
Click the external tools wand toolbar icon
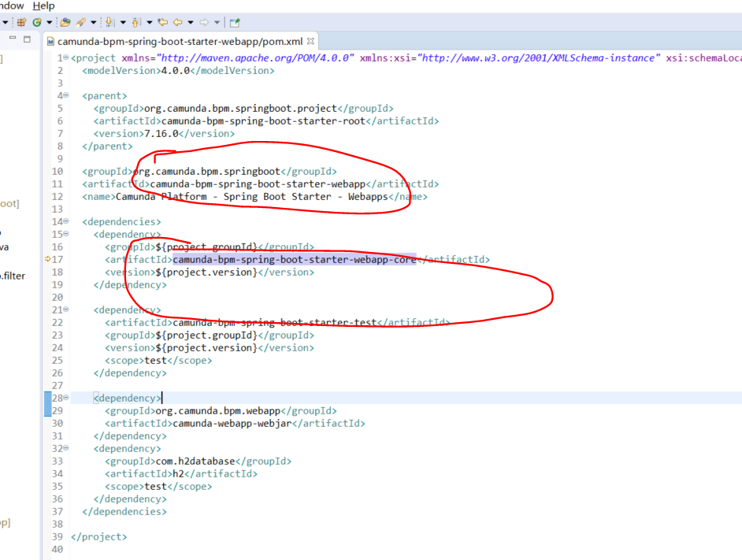click(80, 21)
